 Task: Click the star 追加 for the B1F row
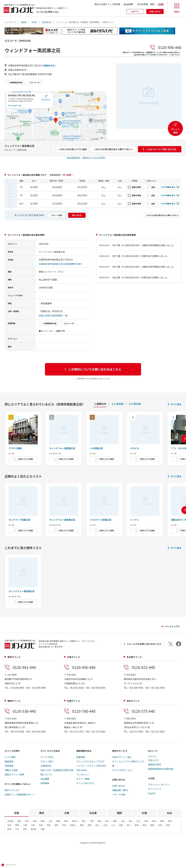pyautogui.click(x=151, y=204)
